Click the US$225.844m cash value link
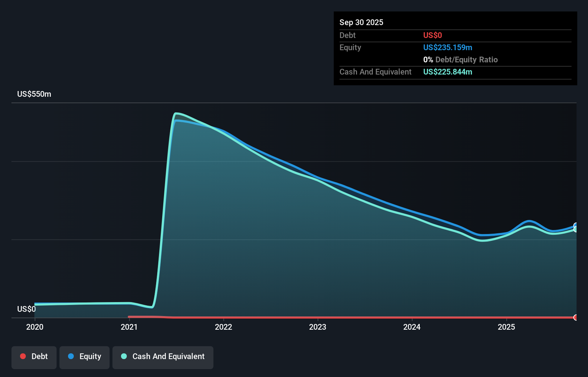The width and height of the screenshot is (588, 377). [x=448, y=72]
